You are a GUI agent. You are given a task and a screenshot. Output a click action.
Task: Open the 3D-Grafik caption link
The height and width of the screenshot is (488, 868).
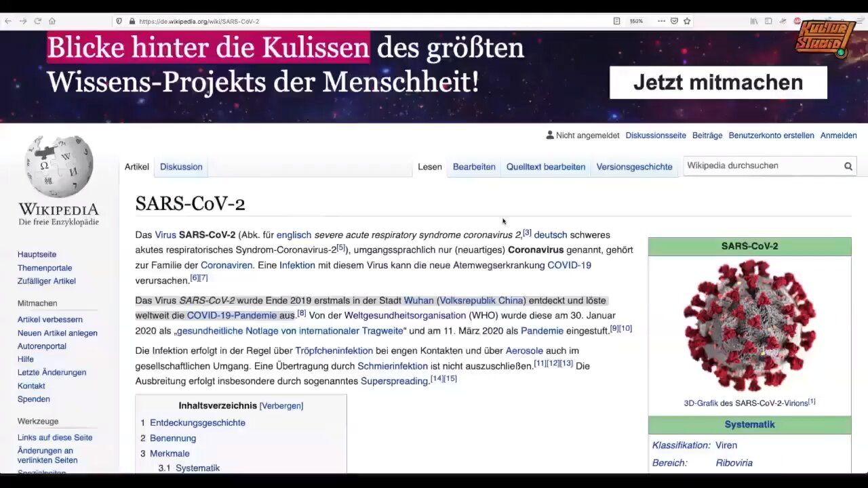[x=701, y=403]
